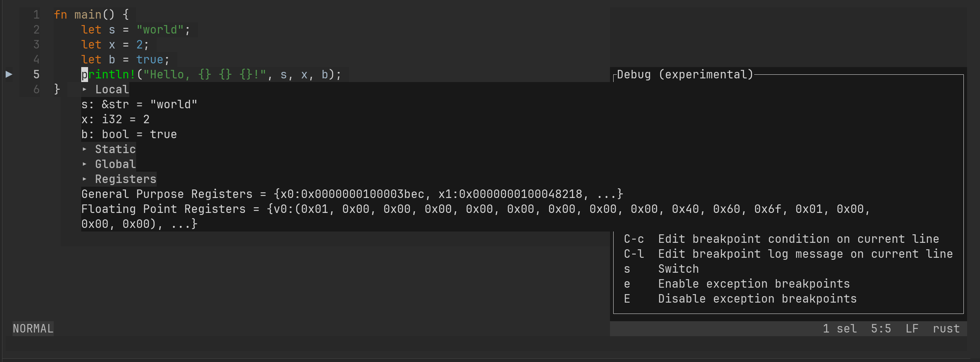Expand the Static variables section
This screenshot has width=980, height=362.
(x=115, y=149)
